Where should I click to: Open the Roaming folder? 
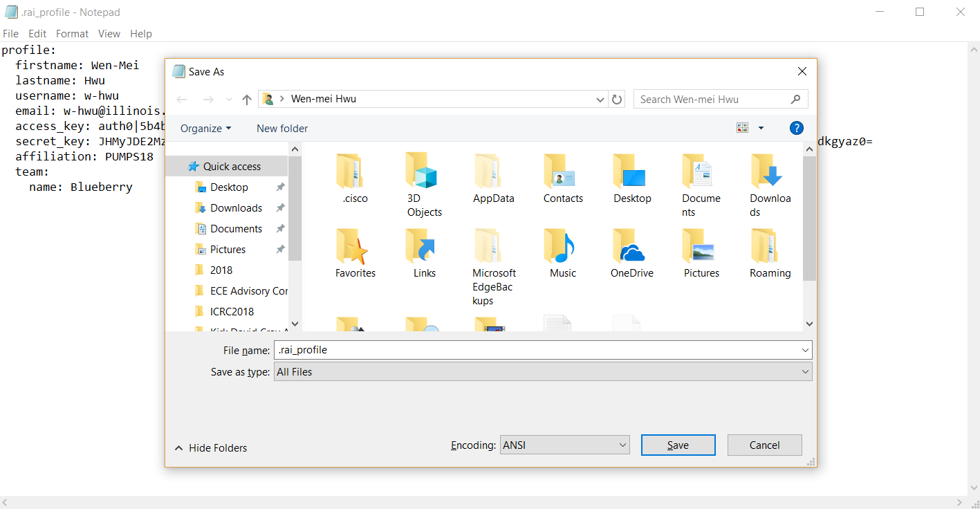(770, 252)
